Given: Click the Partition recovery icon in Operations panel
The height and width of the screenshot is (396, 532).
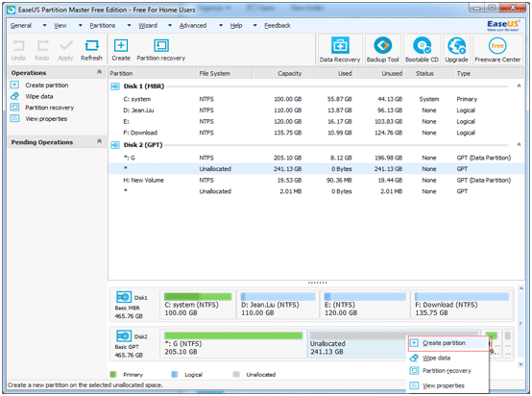Looking at the screenshot, I should coord(14,108).
